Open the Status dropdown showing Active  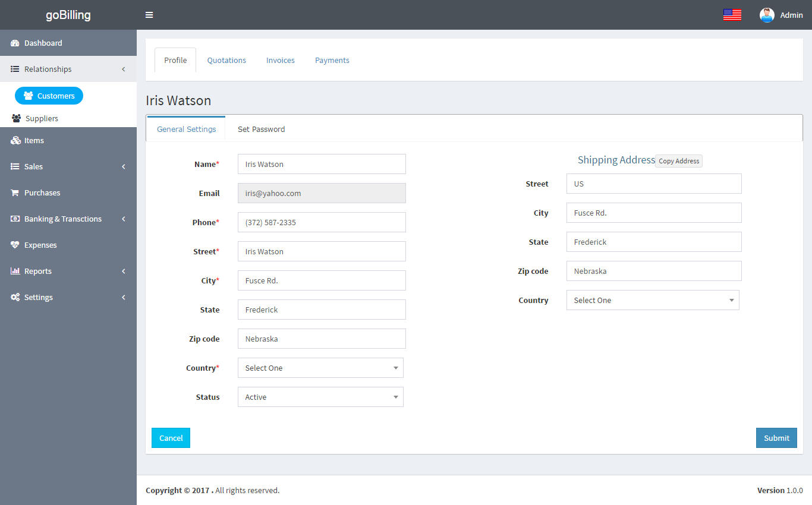click(x=320, y=397)
